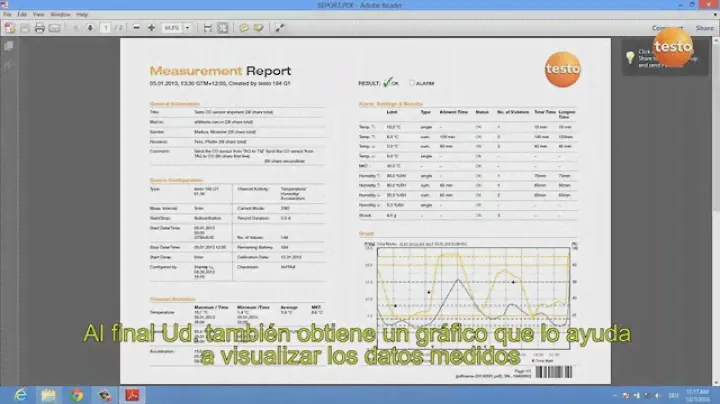
Task: Go to the next page with the down arrow
Action: (88, 28)
